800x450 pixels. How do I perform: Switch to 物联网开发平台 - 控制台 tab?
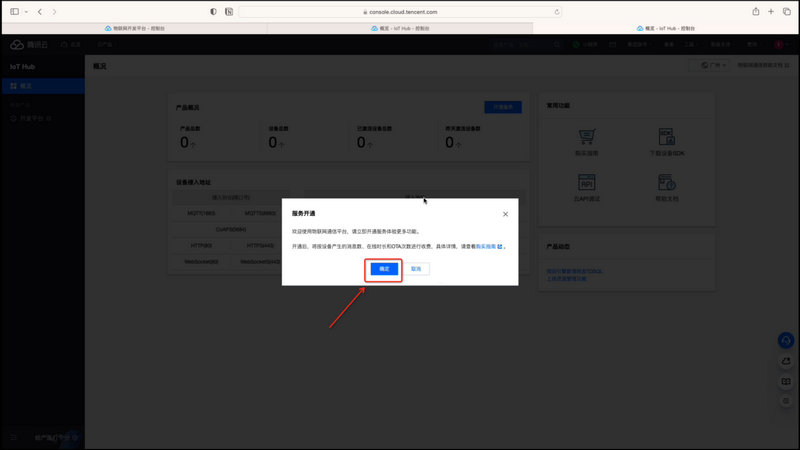click(x=133, y=28)
